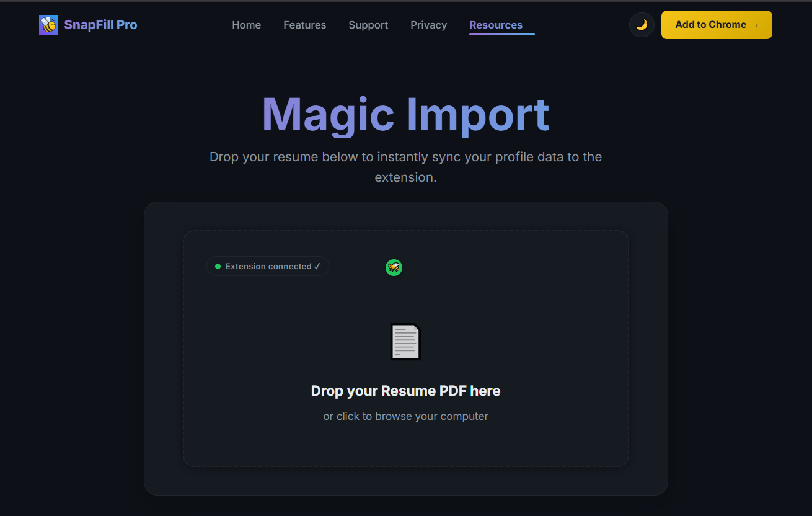
Task: Open the Home nav item
Action: 247,25
